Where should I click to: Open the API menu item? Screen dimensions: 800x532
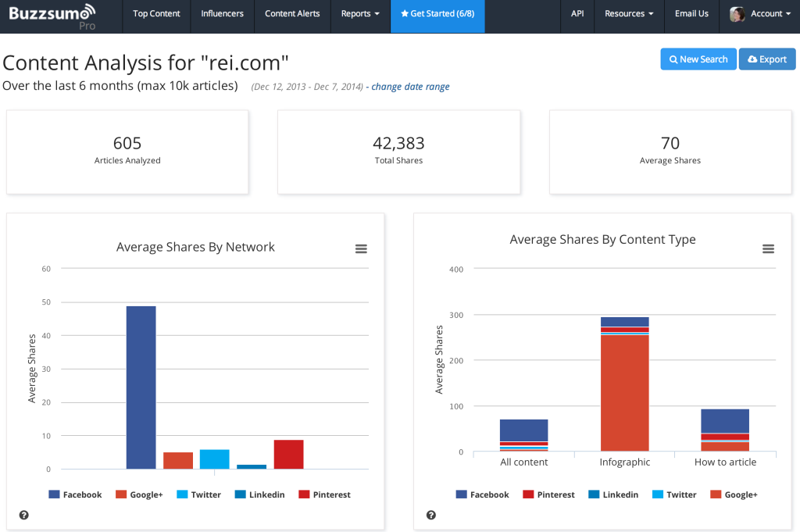click(577, 14)
